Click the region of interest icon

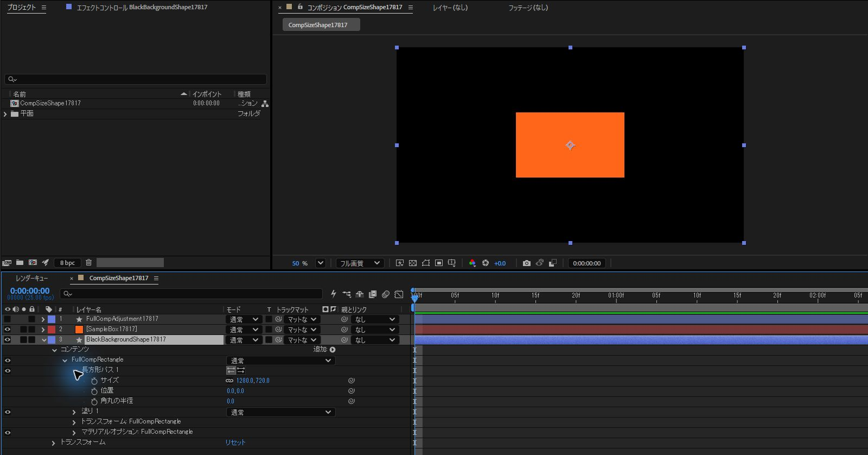pos(439,263)
